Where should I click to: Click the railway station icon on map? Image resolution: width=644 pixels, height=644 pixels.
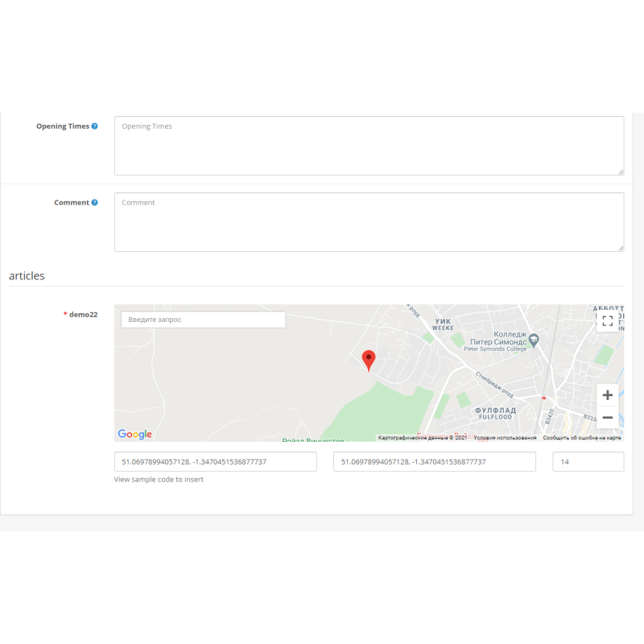click(x=546, y=398)
